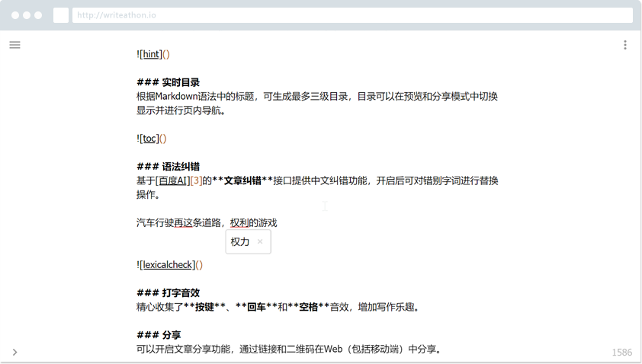Image resolution: width=642 pixels, height=364 pixels.
Task: Open the hamburger sidebar menu
Action: pyautogui.click(x=14, y=45)
